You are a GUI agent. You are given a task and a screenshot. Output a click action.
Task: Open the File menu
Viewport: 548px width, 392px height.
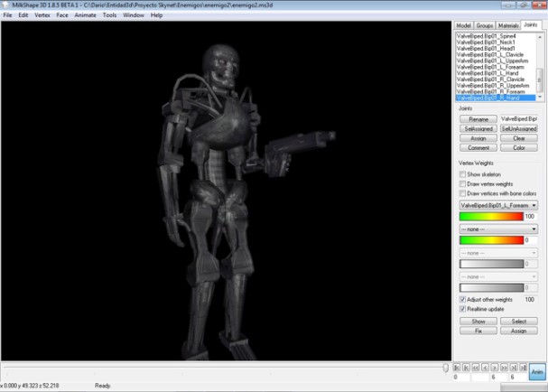7,15
